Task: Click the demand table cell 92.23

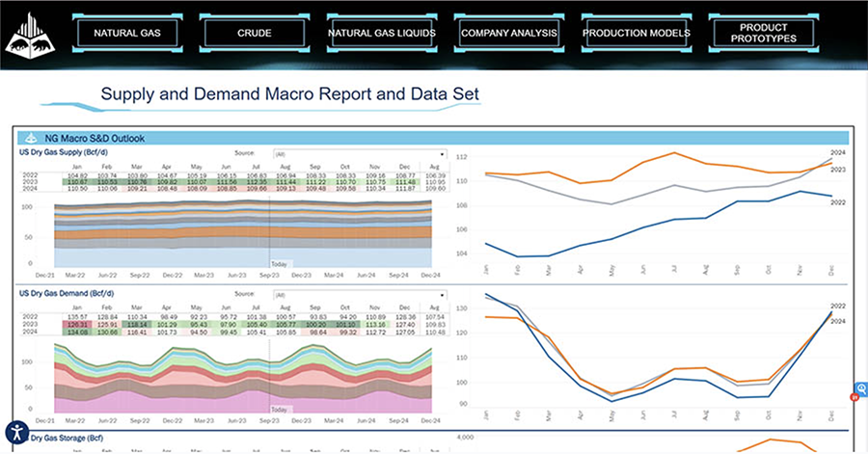Action: pos(196,317)
